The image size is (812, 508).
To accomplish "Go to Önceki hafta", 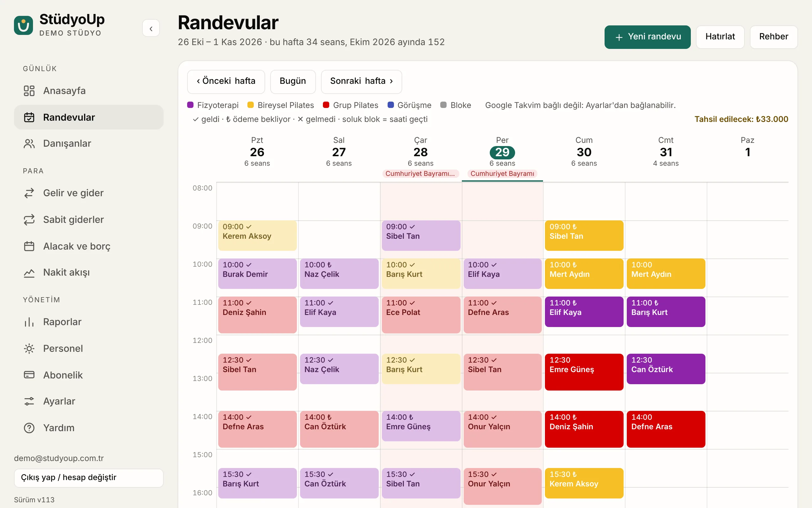I will click(x=226, y=82).
